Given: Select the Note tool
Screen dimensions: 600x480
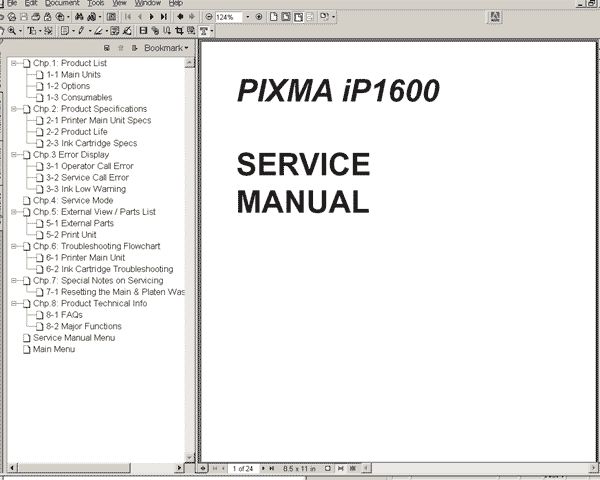Looking at the screenshot, I should pos(65,31).
